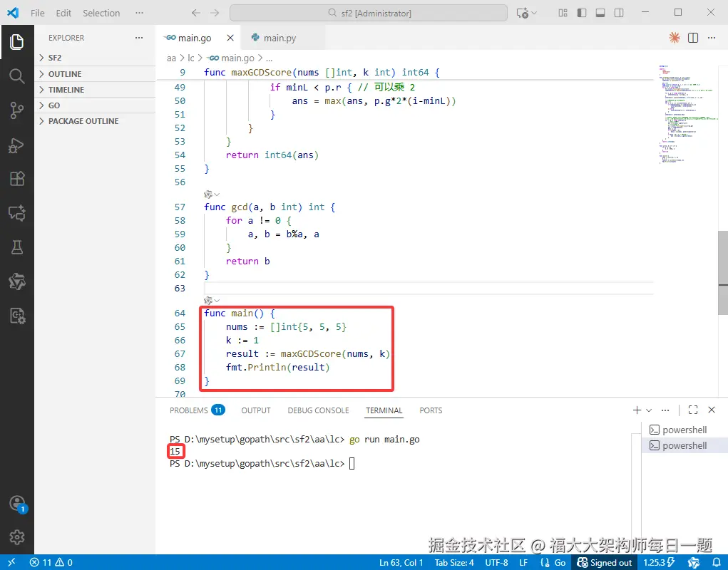The image size is (728, 570).
Task: Go forward with the right arrow
Action: tap(215, 13)
